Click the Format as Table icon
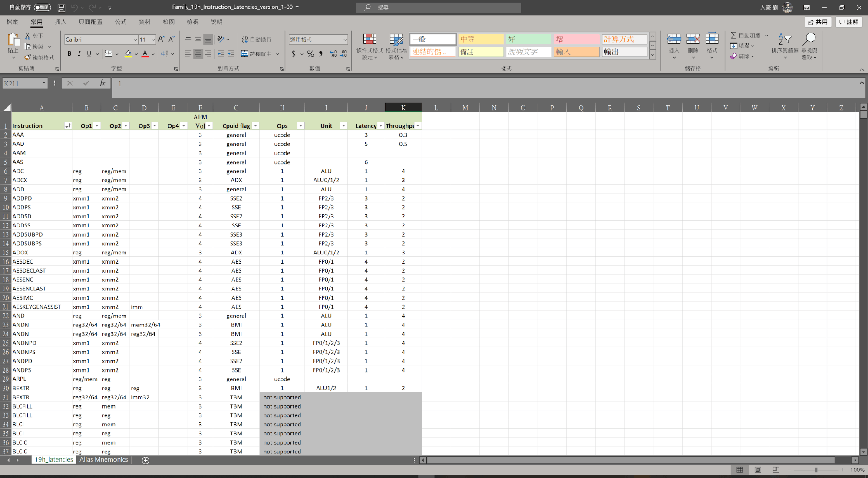Image resolution: width=868 pixels, height=478 pixels. tap(396, 40)
